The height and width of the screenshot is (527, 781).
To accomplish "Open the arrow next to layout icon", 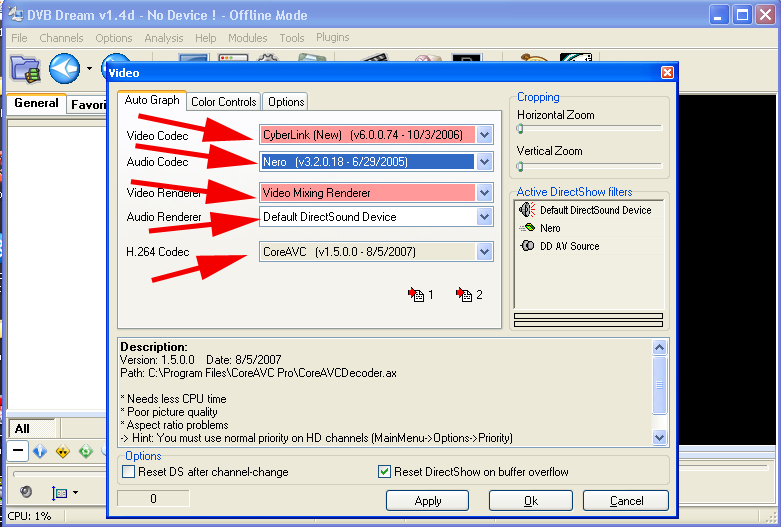I will (75, 493).
